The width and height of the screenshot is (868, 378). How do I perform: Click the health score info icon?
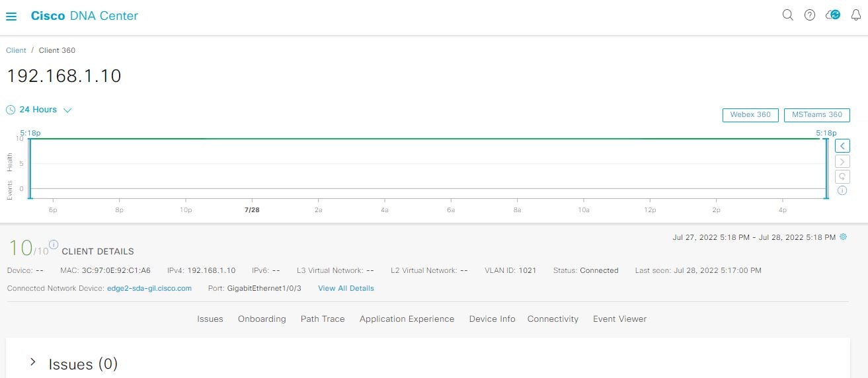(54, 245)
